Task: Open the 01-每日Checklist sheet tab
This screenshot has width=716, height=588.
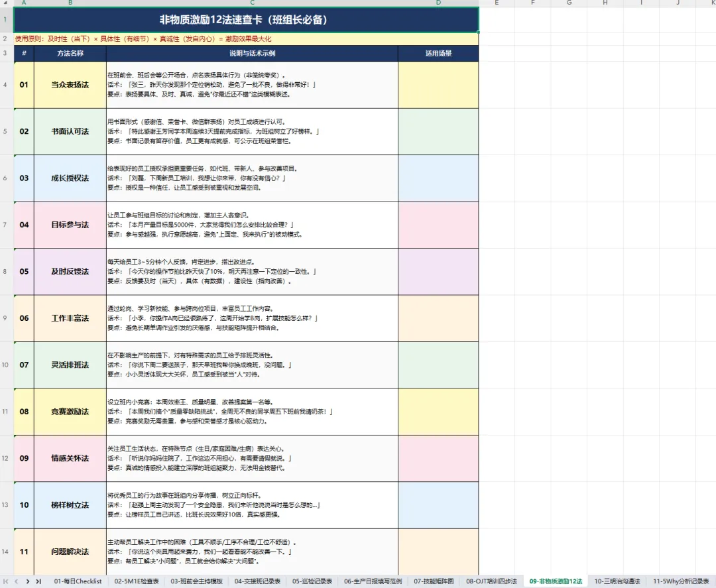Action: (x=78, y=581)
